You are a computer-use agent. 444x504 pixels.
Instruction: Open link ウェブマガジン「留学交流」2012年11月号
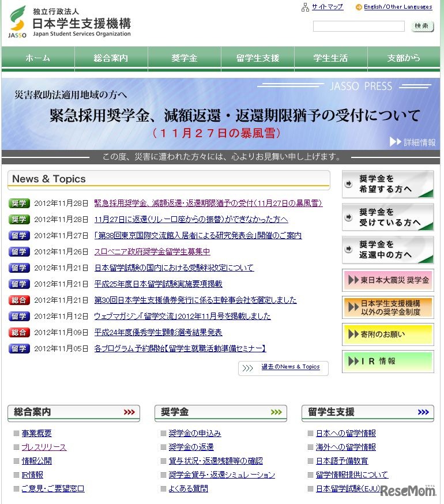point(182,316)
